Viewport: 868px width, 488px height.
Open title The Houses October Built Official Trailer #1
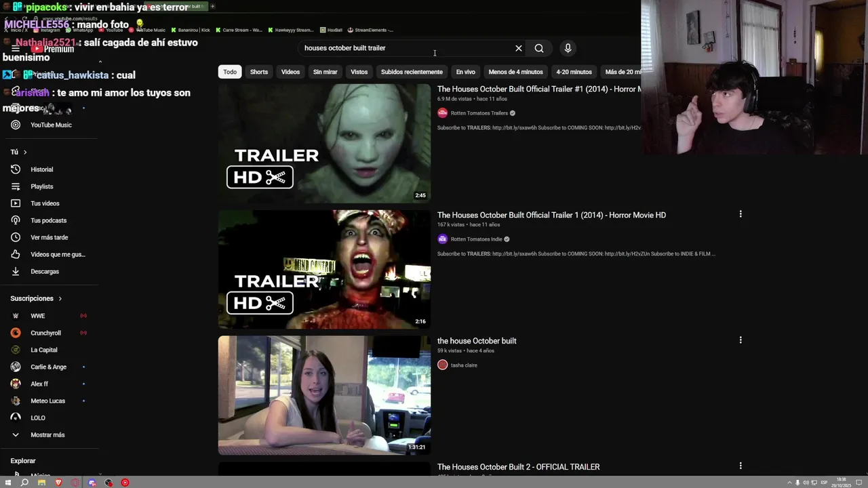539,89
